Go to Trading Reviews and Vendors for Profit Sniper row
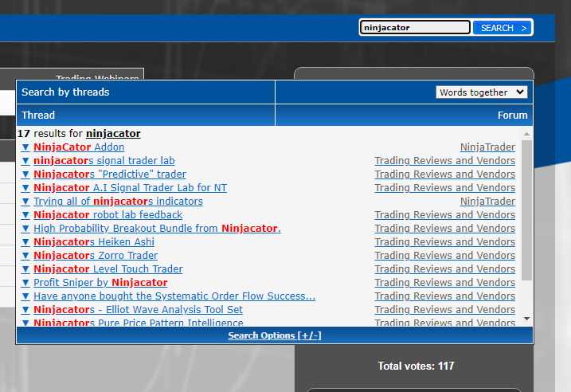Viewport: 571px width, 392px height. (445, 282)
